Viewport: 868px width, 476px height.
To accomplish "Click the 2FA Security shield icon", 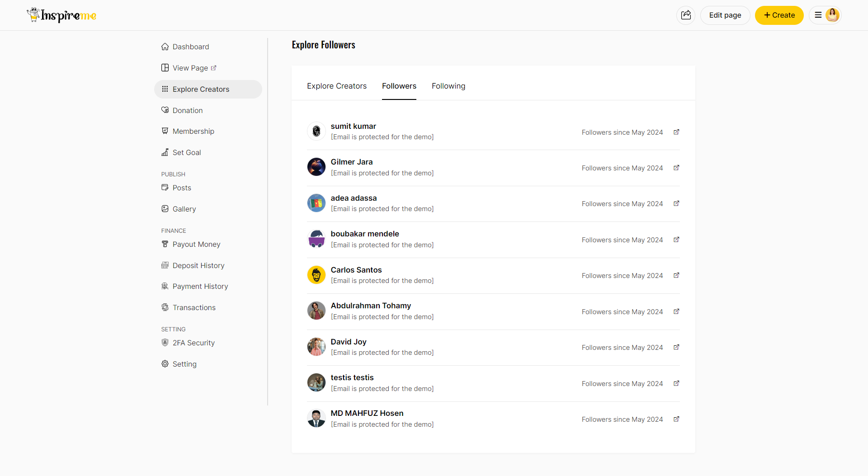I will 165,342.
